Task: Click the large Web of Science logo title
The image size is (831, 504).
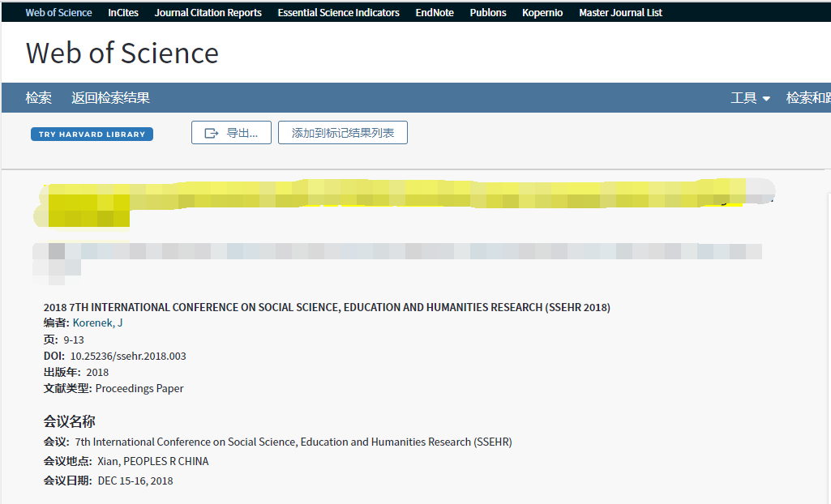Action: coord(122,53)
